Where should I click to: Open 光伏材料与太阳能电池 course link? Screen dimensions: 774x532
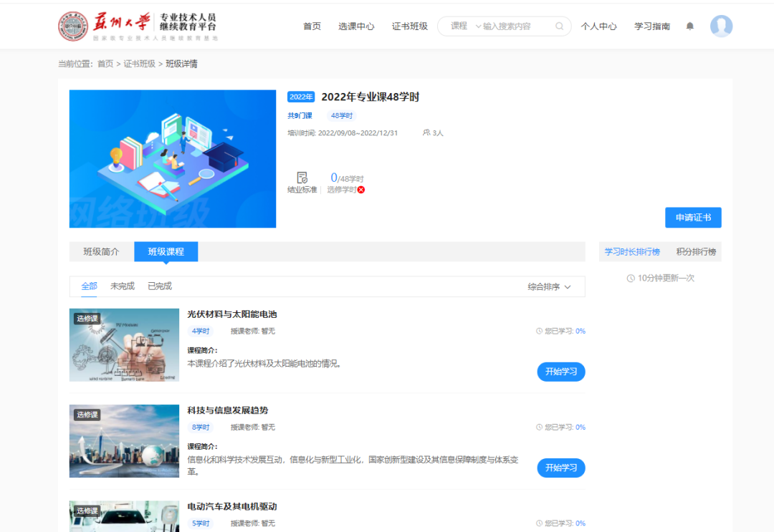(x=231, y=314)
